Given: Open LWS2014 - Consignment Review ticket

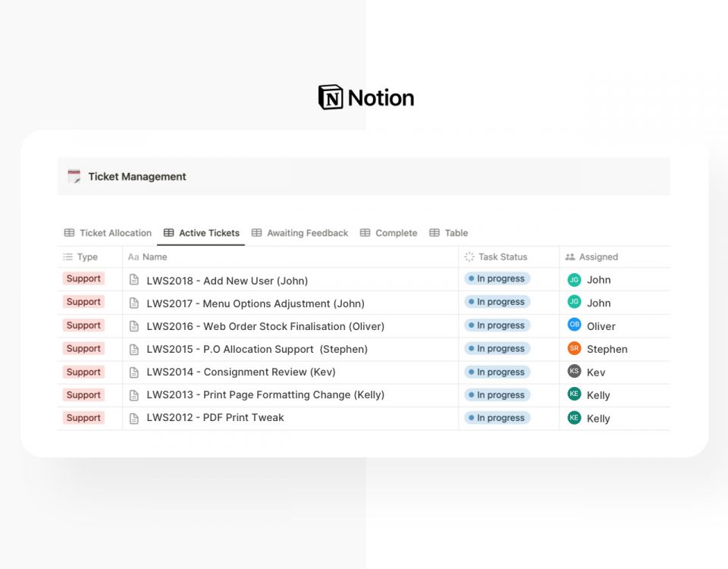Looking at the screenshot, I should [x=240, y=372].
